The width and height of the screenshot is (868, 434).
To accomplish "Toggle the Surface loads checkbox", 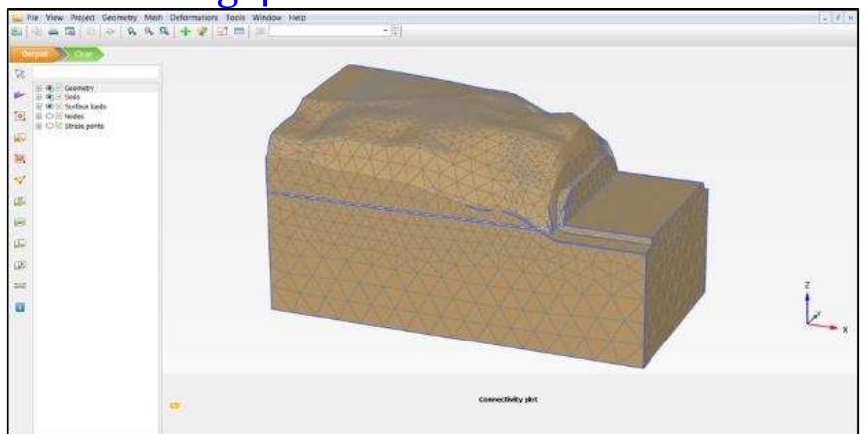I will tap(59, 107).
